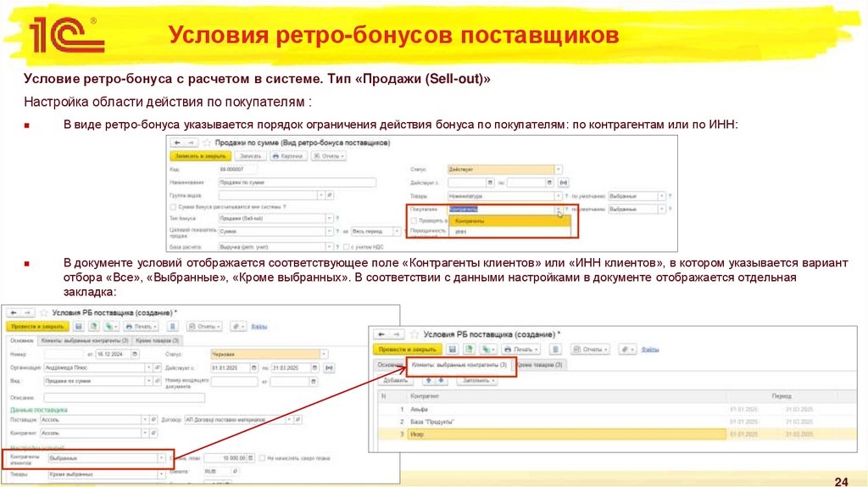The image size is (868, 487).
Task: Open Заполнить dropdown above contractors table
Action: [x=478, y=381]
